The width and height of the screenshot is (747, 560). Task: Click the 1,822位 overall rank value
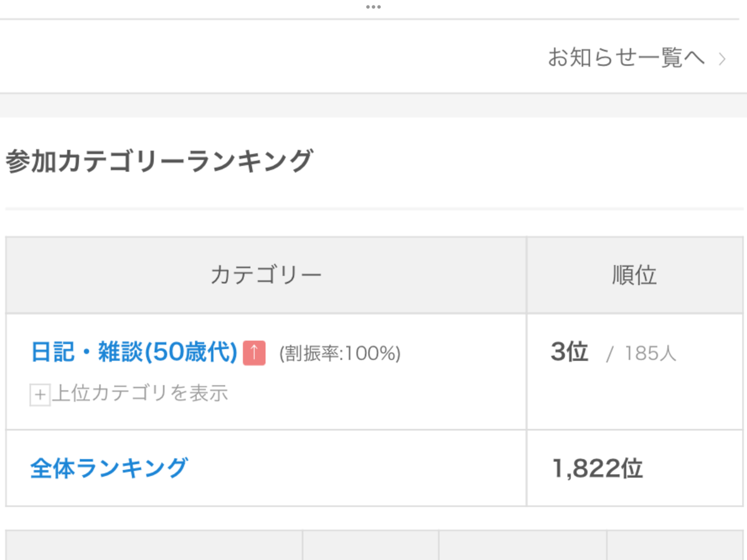[598, 468]
